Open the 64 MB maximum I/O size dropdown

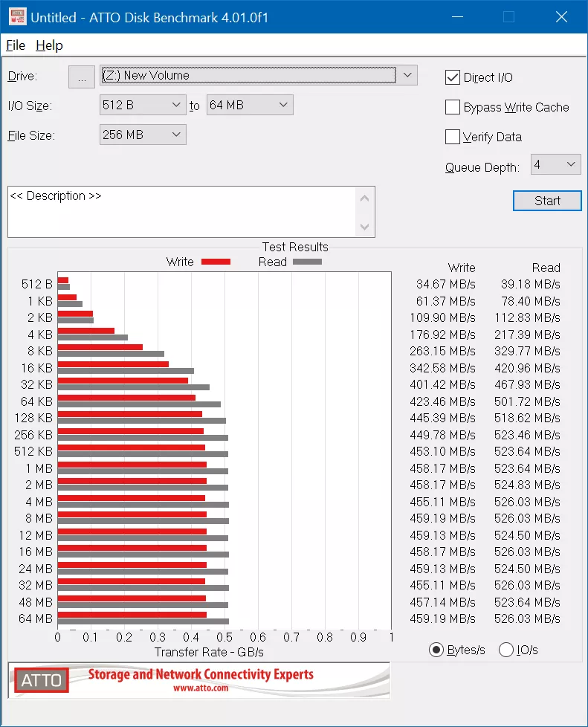click(250, 105)
